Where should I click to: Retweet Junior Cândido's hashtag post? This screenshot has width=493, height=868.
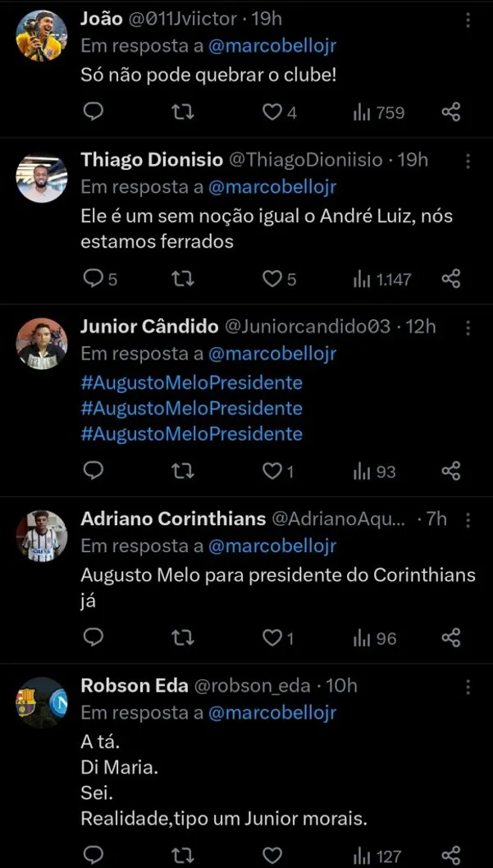point(183,470)
